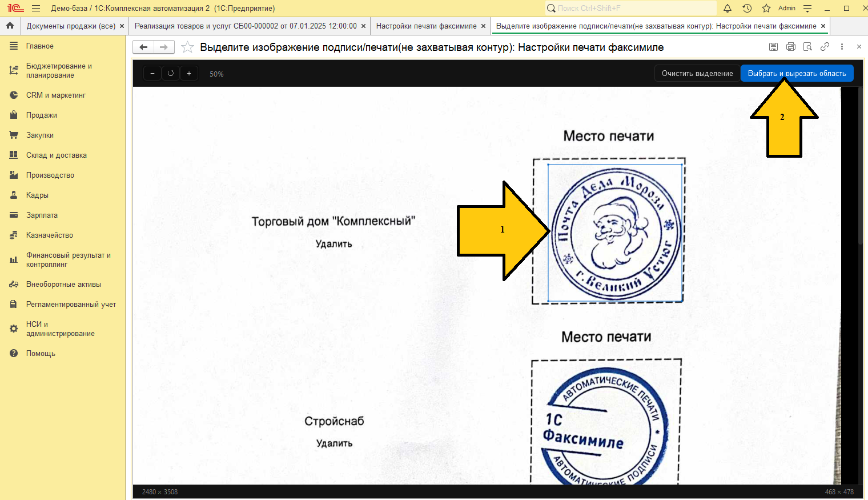This screenshot has height=500, width=868.
Task: Click the save diskette icon
Action: (773, 47)
